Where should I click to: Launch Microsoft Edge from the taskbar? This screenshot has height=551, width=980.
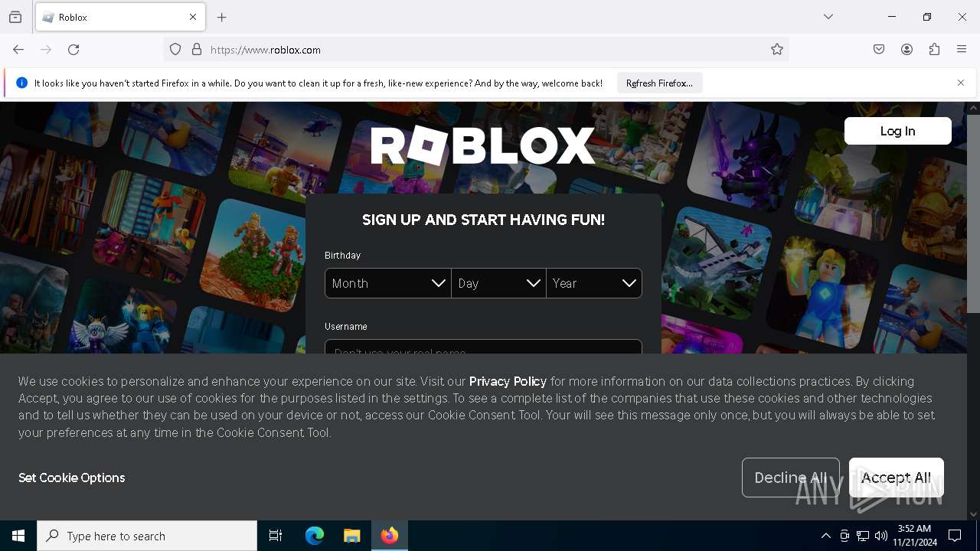[315, 536]
